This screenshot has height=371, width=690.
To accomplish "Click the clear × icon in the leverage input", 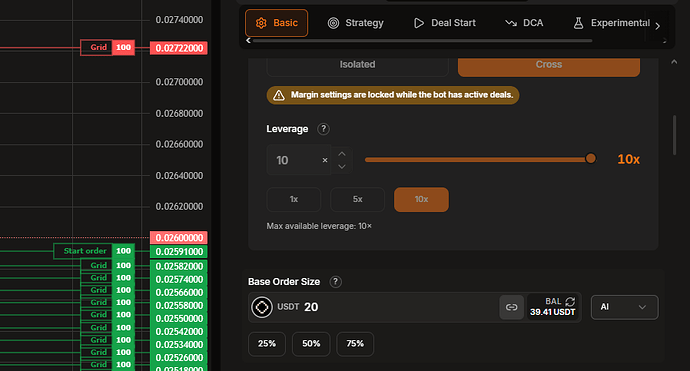I will [325, 160].
